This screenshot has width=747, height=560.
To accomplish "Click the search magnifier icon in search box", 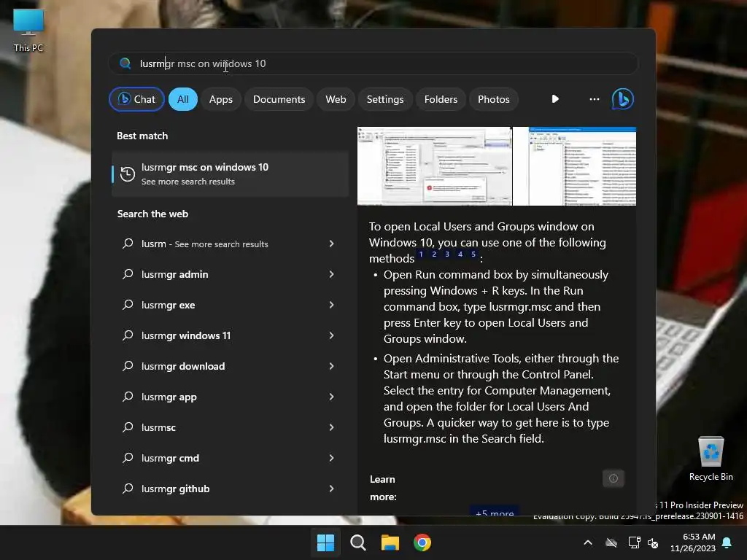I will click(x=125, y=63).
